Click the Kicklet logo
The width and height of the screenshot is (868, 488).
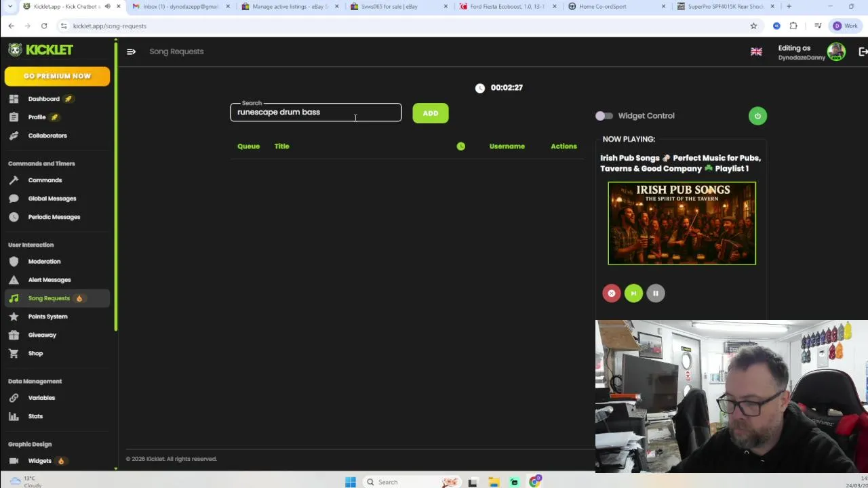point(41,50)
